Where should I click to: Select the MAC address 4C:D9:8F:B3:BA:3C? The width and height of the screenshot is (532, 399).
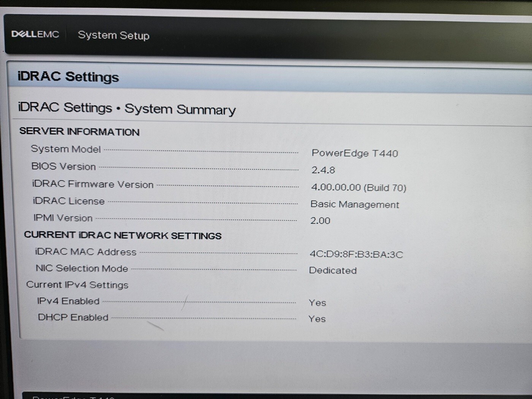(356, 254)
